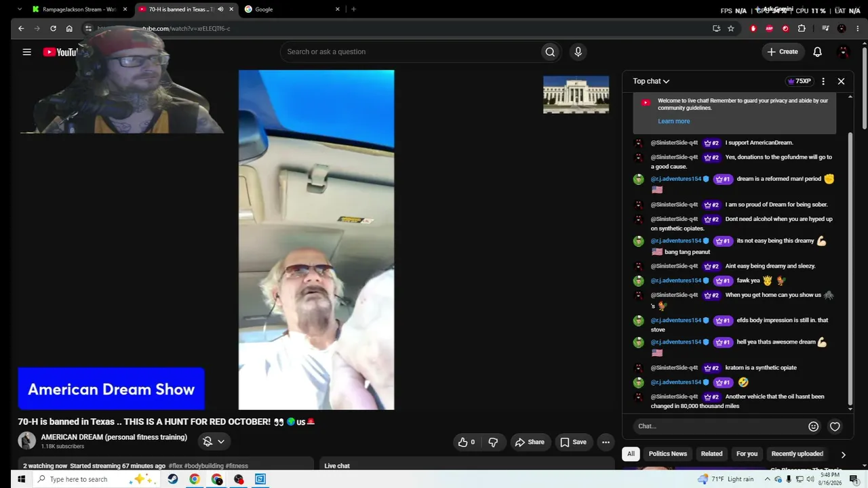Like the video with thumbs up
This screenshot has height=488, width=868.
point(467,442)
